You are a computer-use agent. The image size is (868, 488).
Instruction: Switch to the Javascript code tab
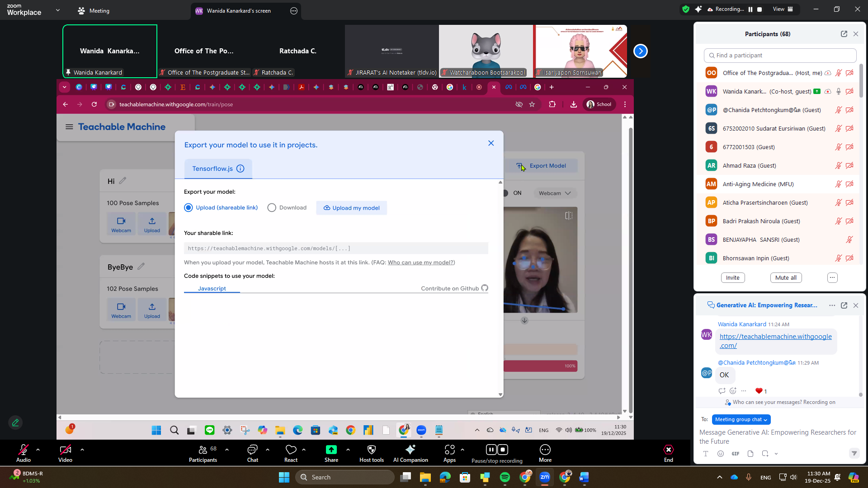pos(212,288)
